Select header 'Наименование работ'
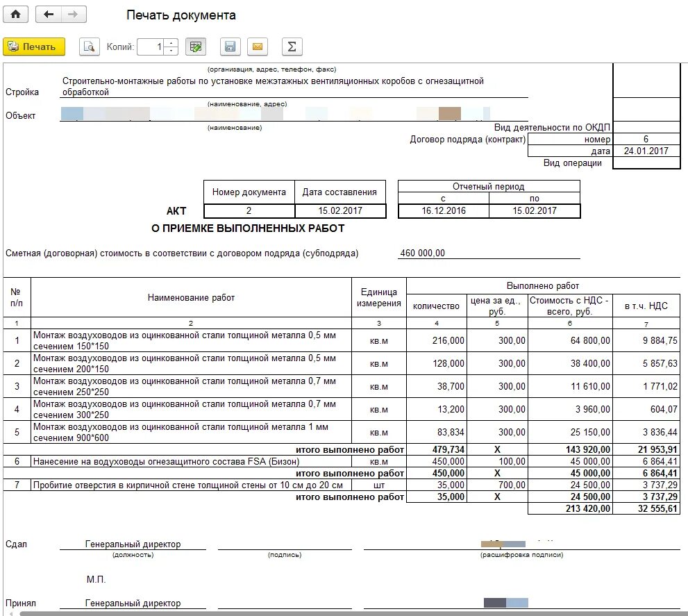Viewport: 688px width, 616px height. (x=191, y=298)
